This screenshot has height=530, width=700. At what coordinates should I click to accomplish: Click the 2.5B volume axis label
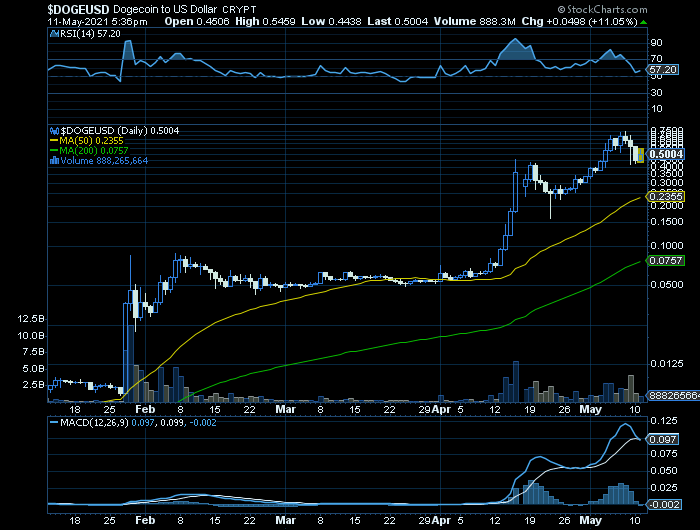coord(33,385)
